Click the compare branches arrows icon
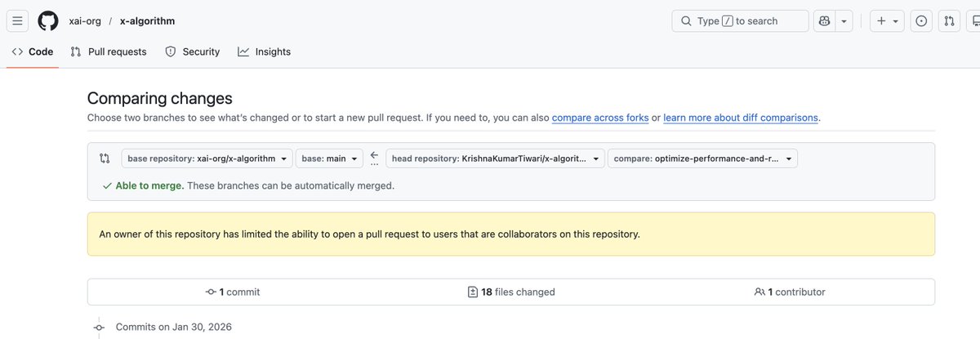 point(105,158)
